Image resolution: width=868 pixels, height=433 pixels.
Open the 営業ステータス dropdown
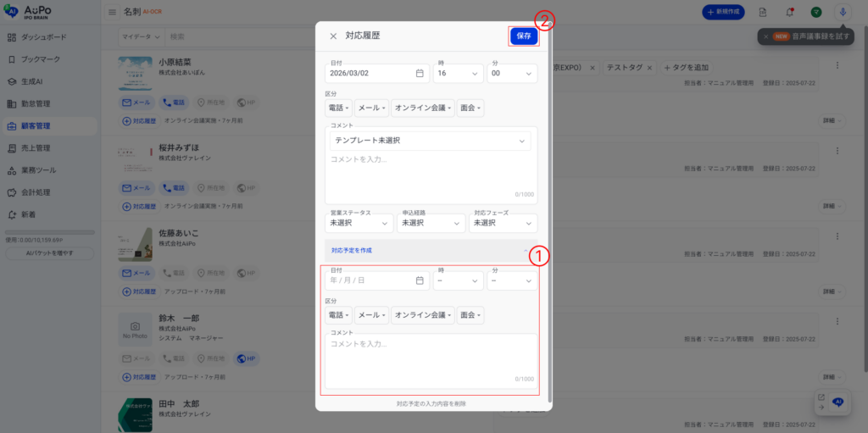point(359,223)
